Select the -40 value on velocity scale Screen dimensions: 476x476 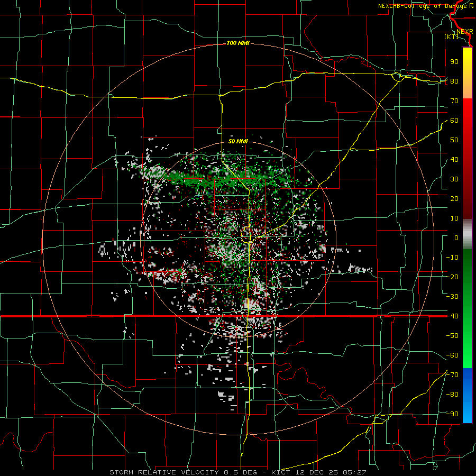452,316
